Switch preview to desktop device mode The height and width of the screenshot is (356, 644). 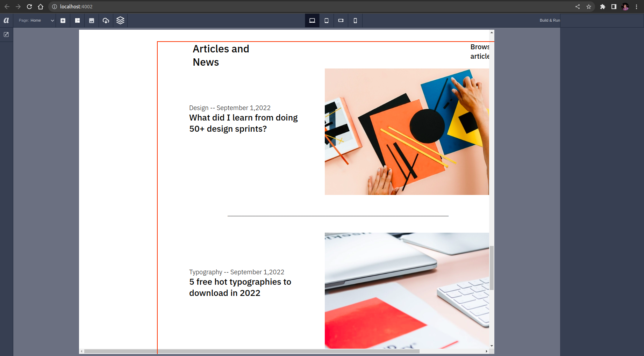[x=312, y=20]
